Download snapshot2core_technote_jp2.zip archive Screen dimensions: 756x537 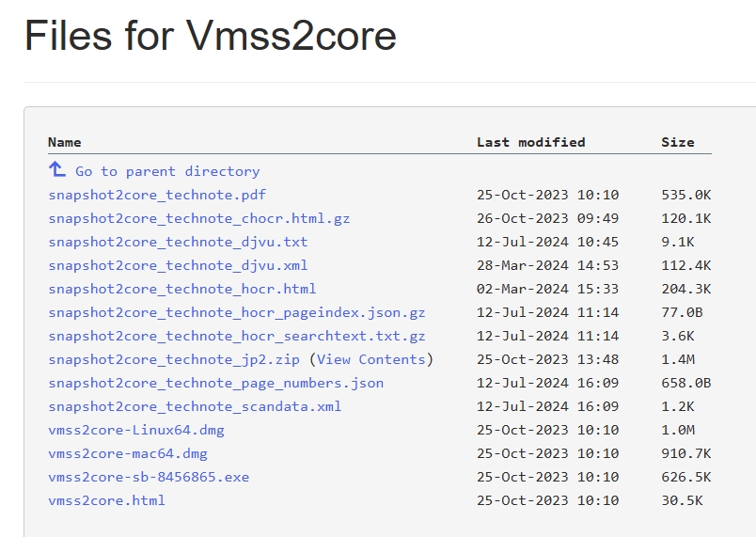point(174,359)
